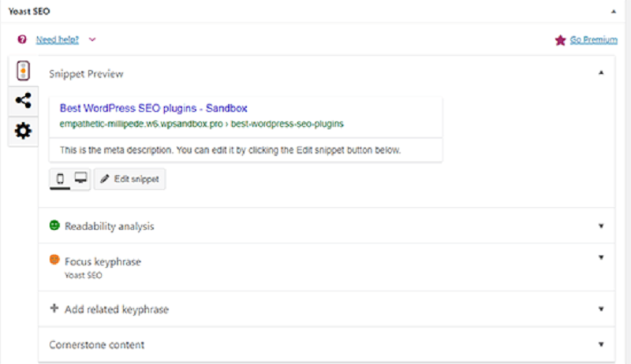
Task: Click the Go Premium link
Action: click(594, 39)
